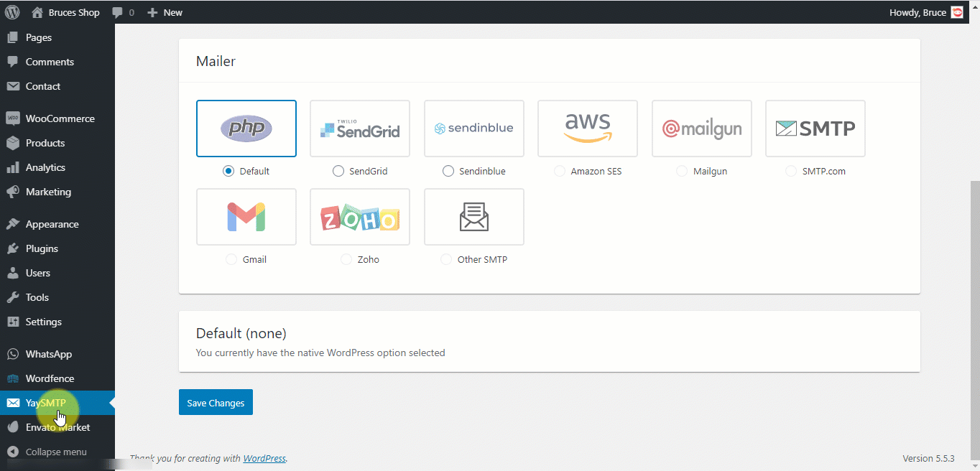Open the Pages menu item
The width and height of the screenshot is (980, 471).
pyautogui.click(x=57, y=37)
